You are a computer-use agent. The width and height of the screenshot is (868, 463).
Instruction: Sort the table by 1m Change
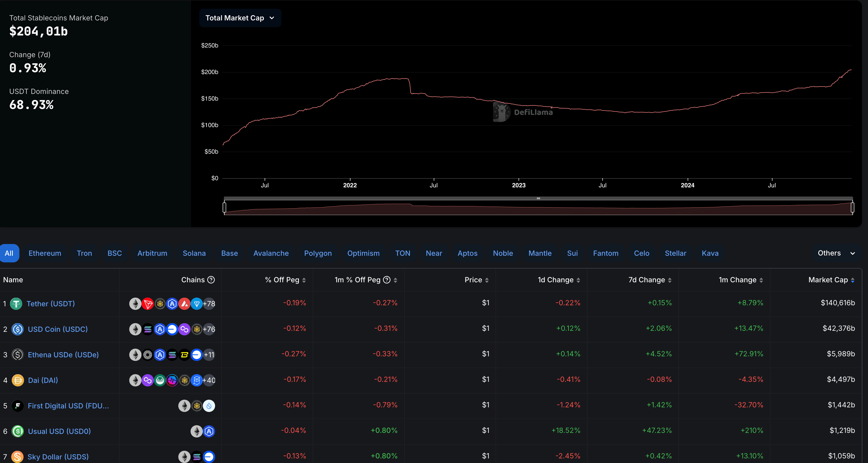pos(761,280)
